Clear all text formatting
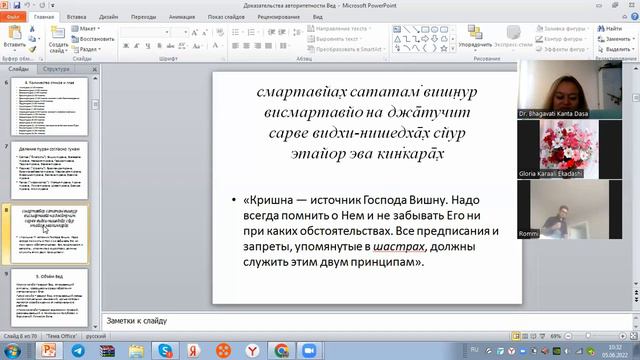Image resolution: width=640 pixels, height=360 pixels. pyautogui.click(x=220, y=33)
